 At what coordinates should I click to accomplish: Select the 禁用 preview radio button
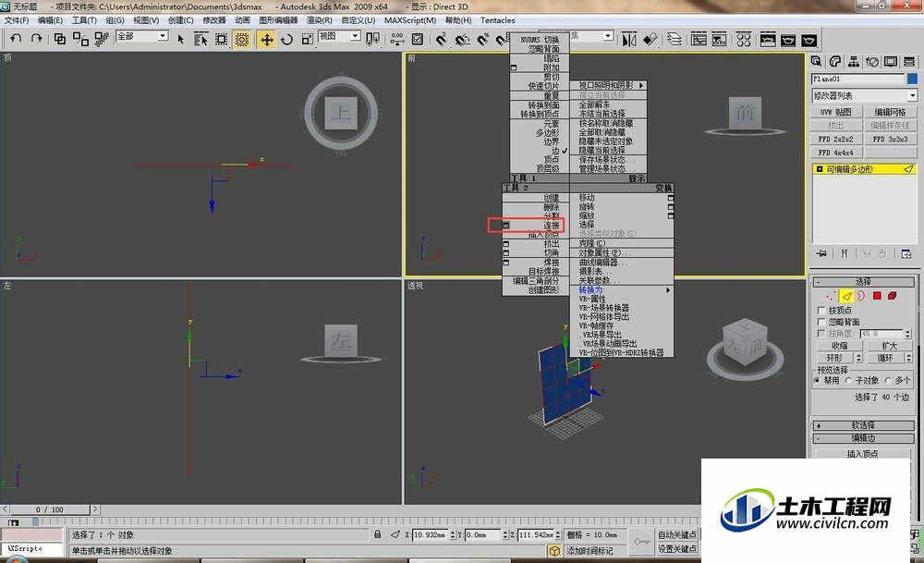818,381
